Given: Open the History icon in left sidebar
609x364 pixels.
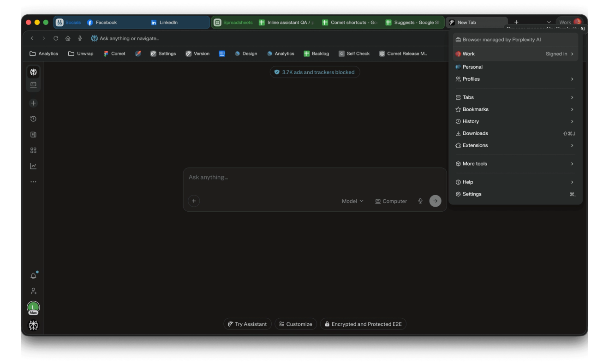Looking at the screenshot, I should tap(33, 119).
